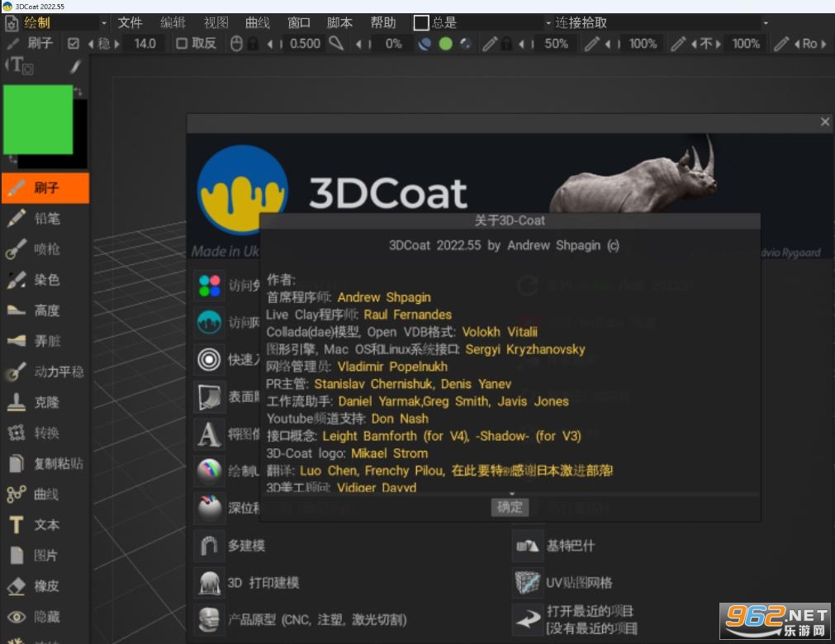
Task: Select the 刷子 brush tool
Action: (45, 188)
